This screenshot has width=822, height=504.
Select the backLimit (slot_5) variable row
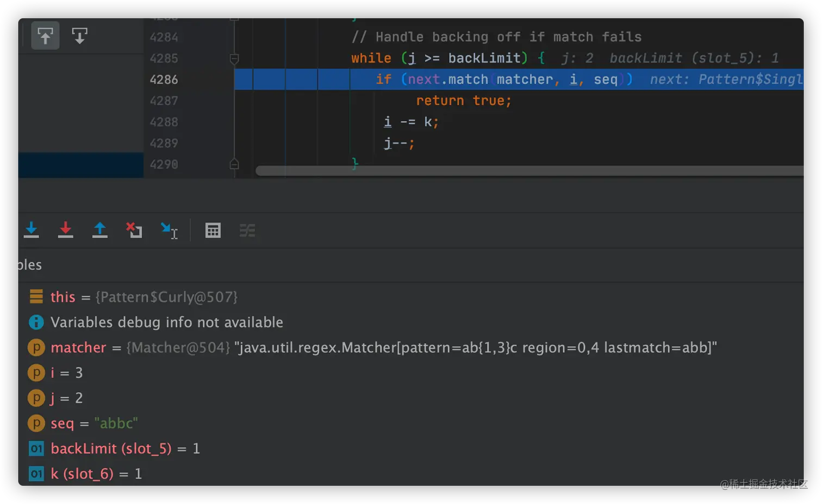click(410, 449)
